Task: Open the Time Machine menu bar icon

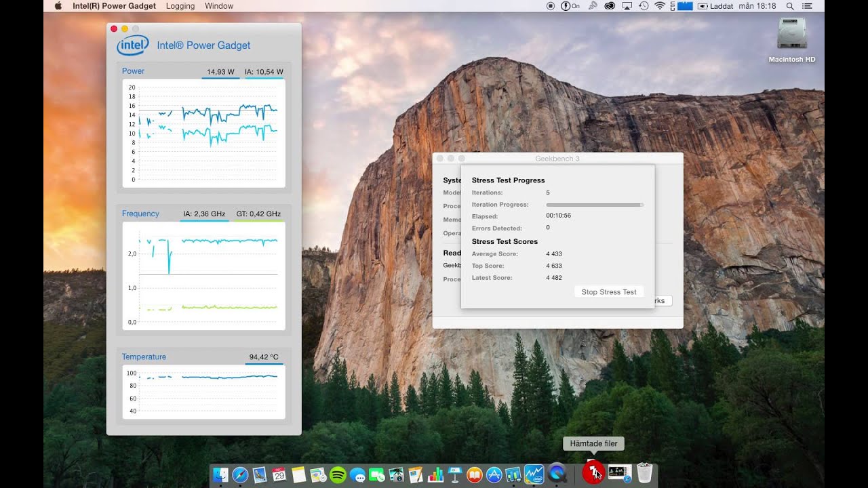Action: coord(644,6)
